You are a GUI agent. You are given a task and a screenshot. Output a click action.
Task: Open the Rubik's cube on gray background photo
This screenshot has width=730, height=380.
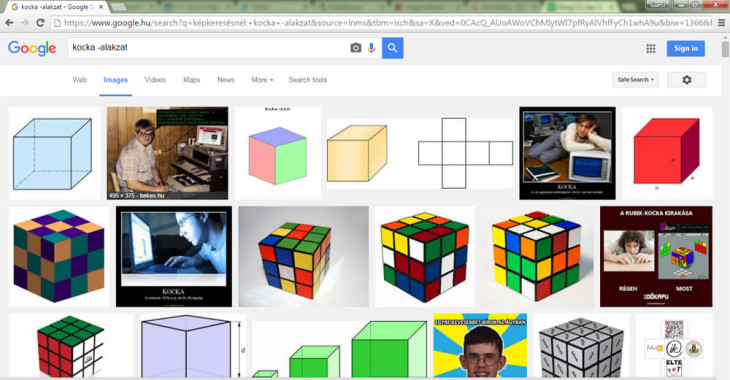pyautogui.click(x=304, y=257)
